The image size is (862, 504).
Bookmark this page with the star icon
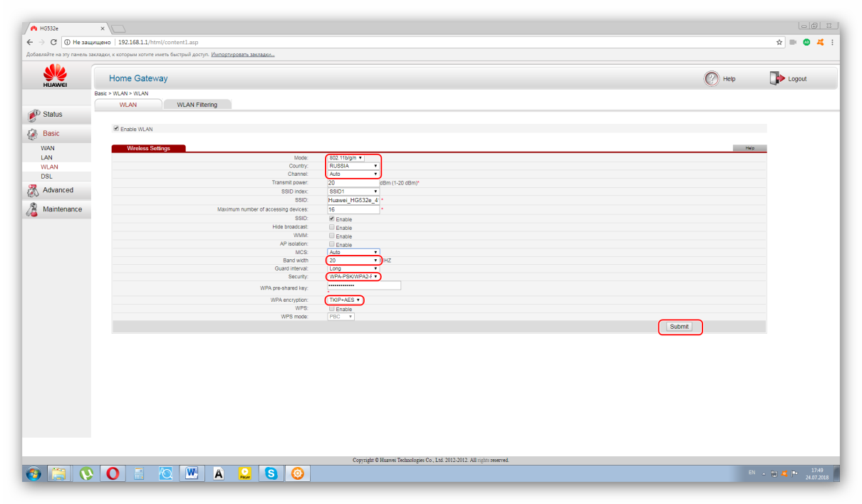[x=779, y=42]
